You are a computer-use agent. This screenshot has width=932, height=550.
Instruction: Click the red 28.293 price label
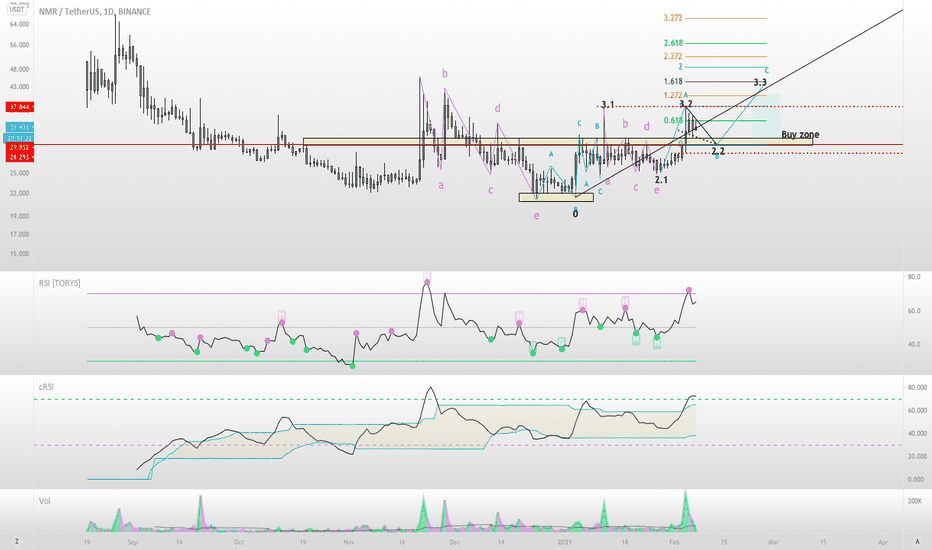point(20,157)
